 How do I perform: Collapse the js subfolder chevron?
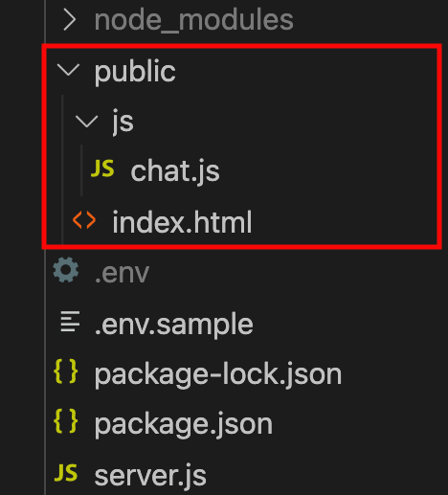coord(86,121)
